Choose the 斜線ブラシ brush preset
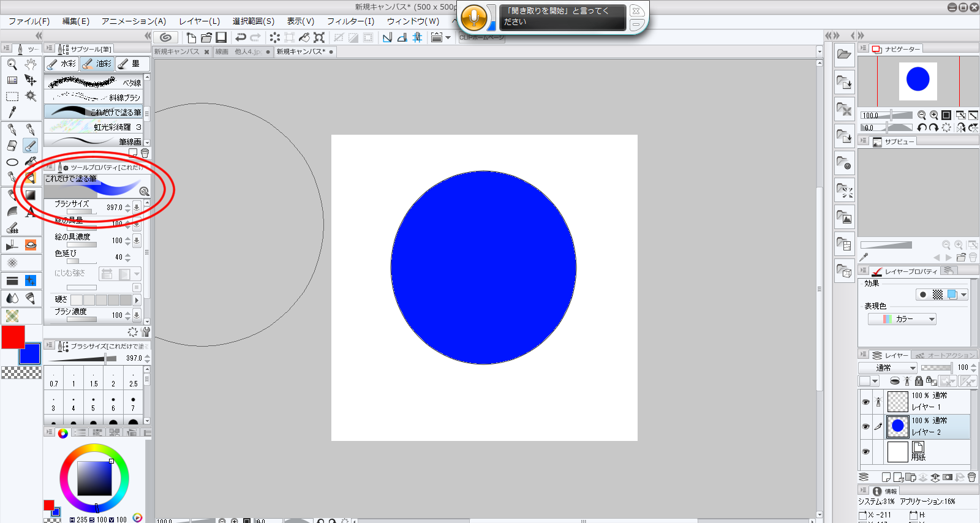Image resolution: width=980 pixels, height=523 pixels. [97, 97]
